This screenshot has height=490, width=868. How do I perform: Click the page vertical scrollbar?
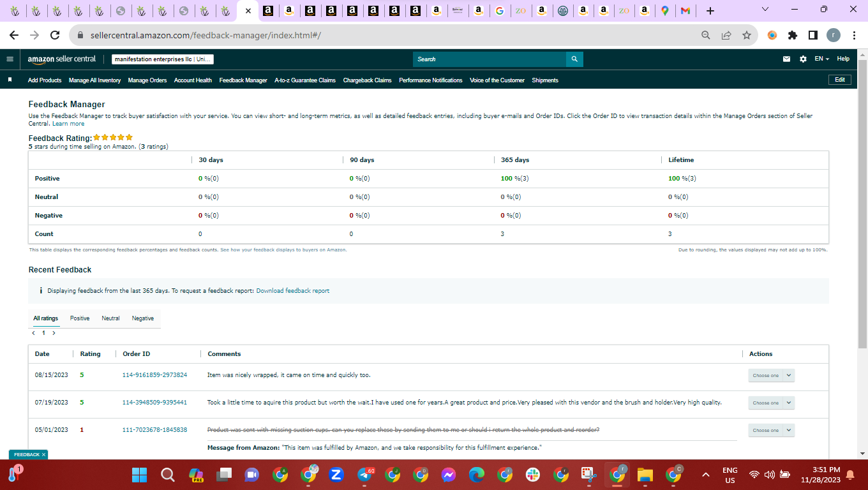coord(862,204)
